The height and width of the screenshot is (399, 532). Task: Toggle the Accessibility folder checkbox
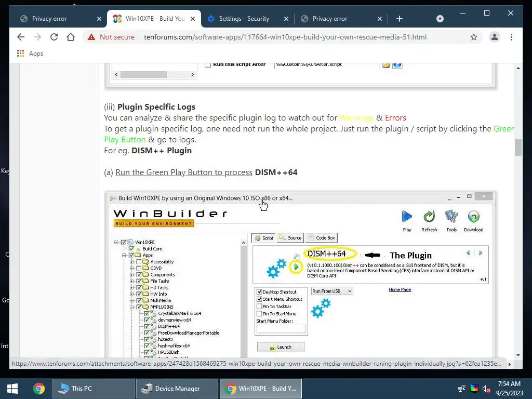point(139,262)
